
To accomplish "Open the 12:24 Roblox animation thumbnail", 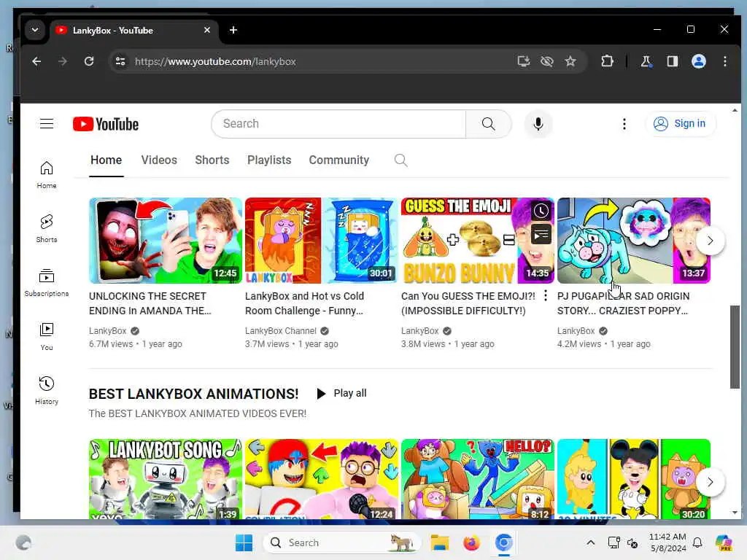I will [x=322, y=479].
